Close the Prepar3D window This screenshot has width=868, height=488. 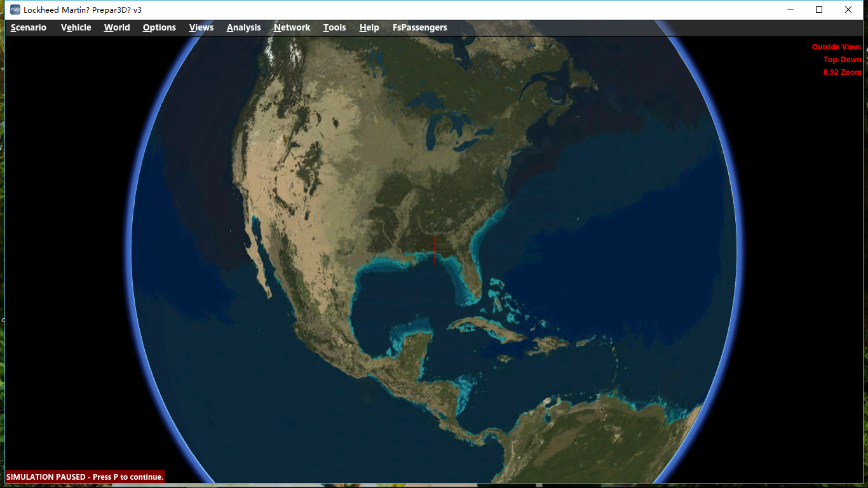(848, 10)
